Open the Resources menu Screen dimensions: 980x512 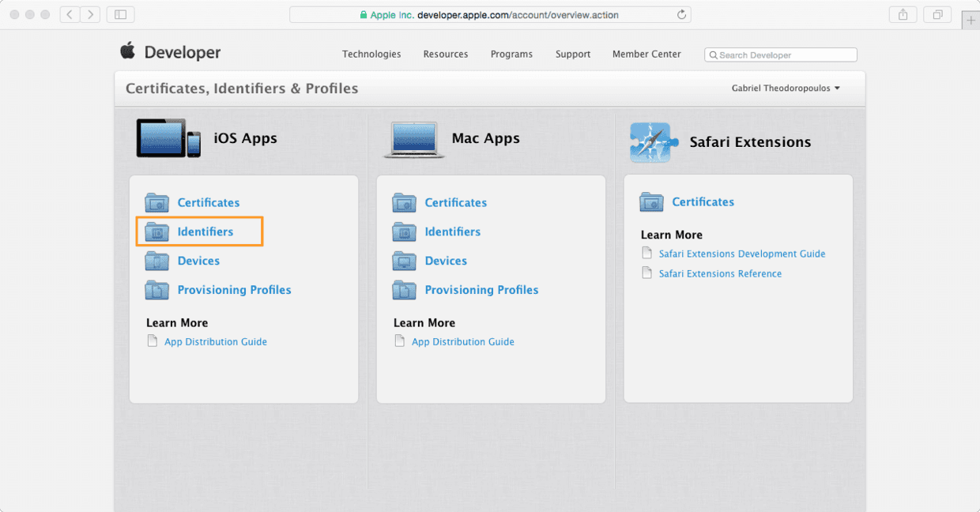[x=446, y=54]
